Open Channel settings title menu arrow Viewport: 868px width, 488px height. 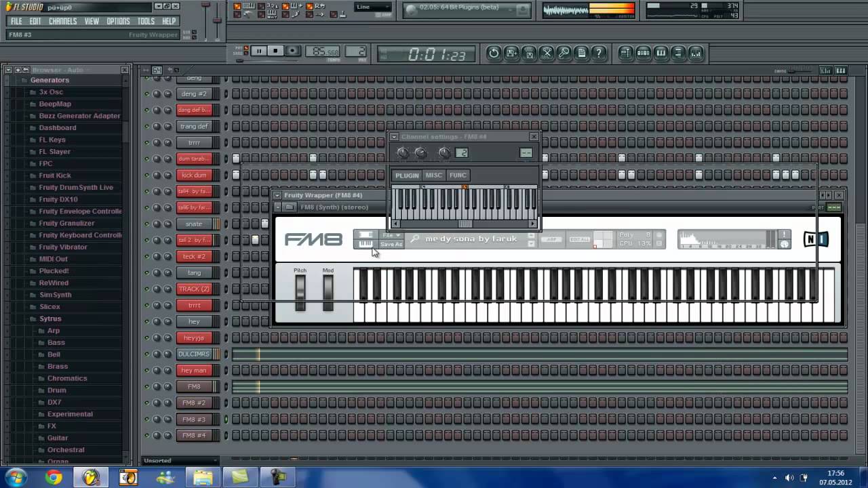[394, 137]
